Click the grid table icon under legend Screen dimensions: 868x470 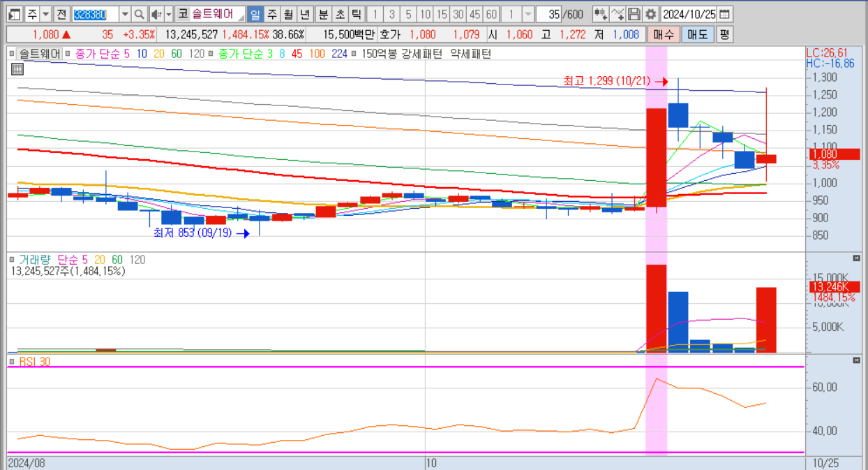point(18,68)
